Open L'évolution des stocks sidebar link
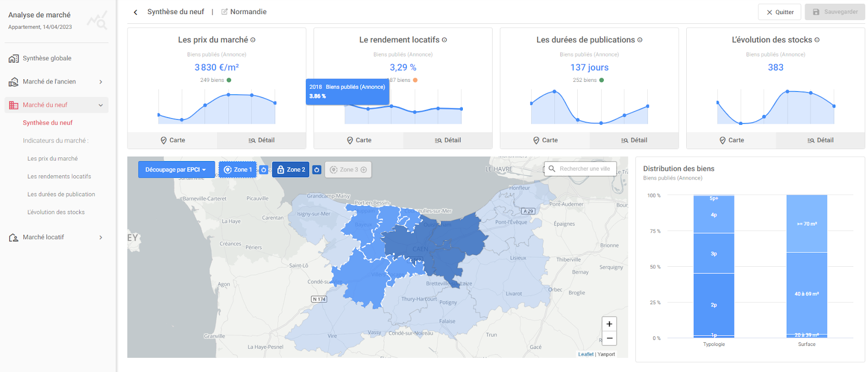The image size is (868, 372). 56,213
